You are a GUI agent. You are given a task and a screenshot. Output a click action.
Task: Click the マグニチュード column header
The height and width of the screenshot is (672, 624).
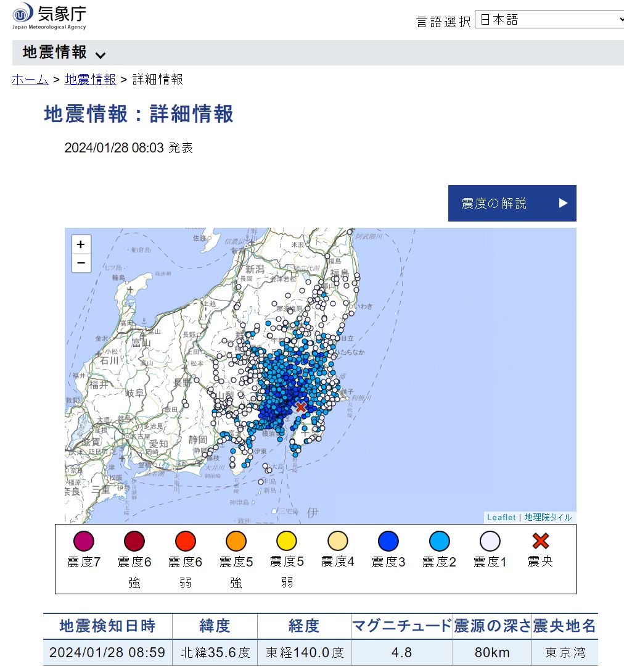coord(401,626)
